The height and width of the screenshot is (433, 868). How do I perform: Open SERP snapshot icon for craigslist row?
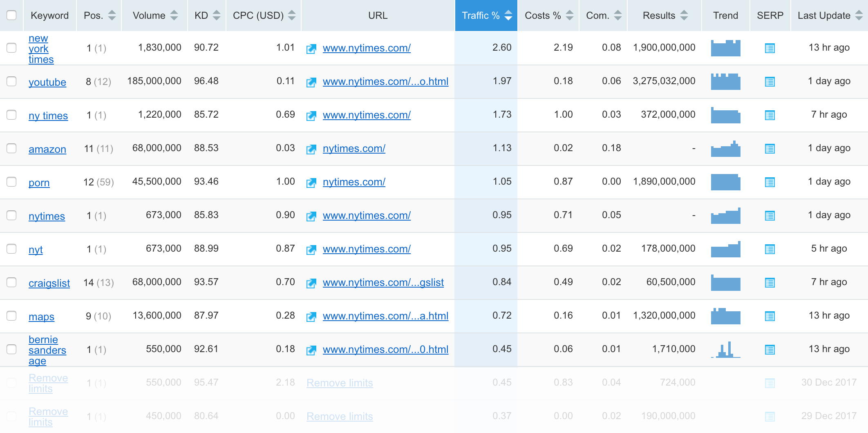pos(770,283)
